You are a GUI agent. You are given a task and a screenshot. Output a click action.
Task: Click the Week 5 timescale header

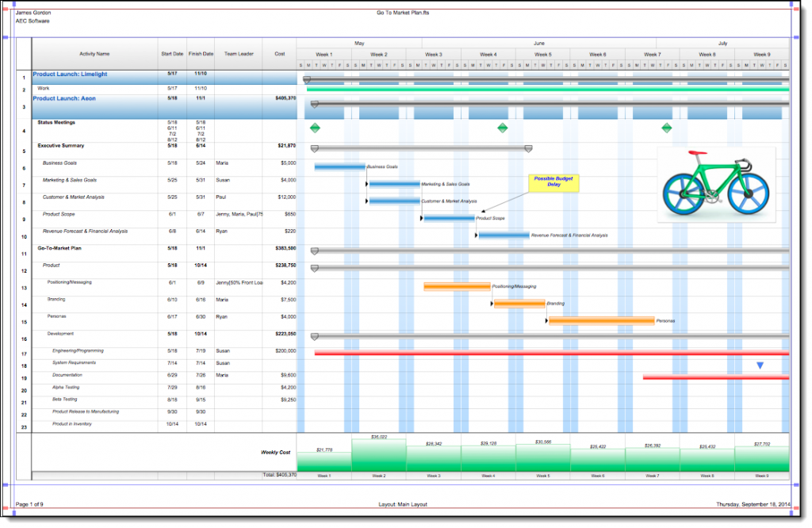point(542,55)
